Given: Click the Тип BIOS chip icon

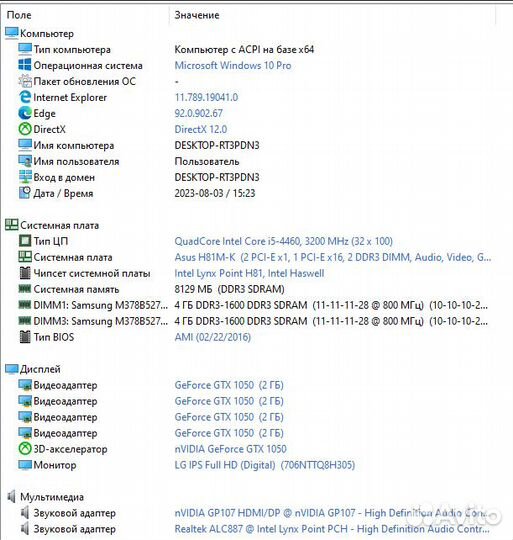Looking at the screenshot, I should pyautogui.click(x=25, y=337).
